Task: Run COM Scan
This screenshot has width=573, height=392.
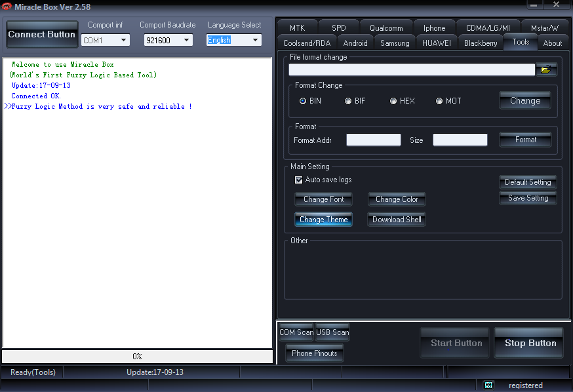Action: (x=296, y=332)
